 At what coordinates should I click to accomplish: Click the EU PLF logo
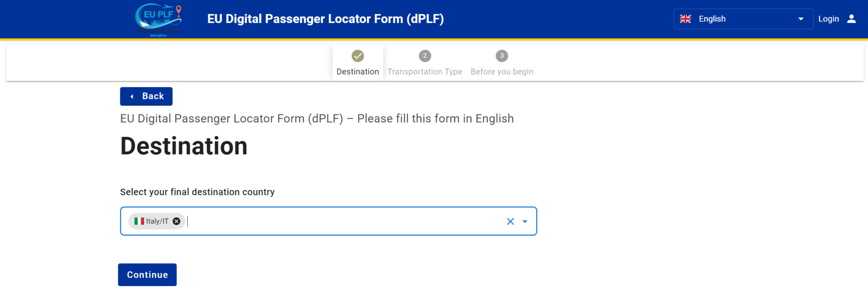(159, 19)
